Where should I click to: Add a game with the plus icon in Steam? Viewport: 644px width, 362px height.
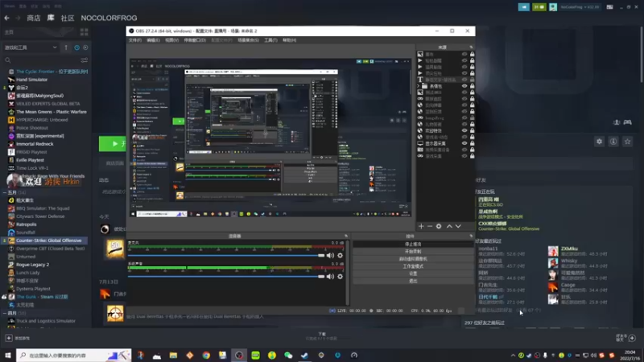click(9, 338)
